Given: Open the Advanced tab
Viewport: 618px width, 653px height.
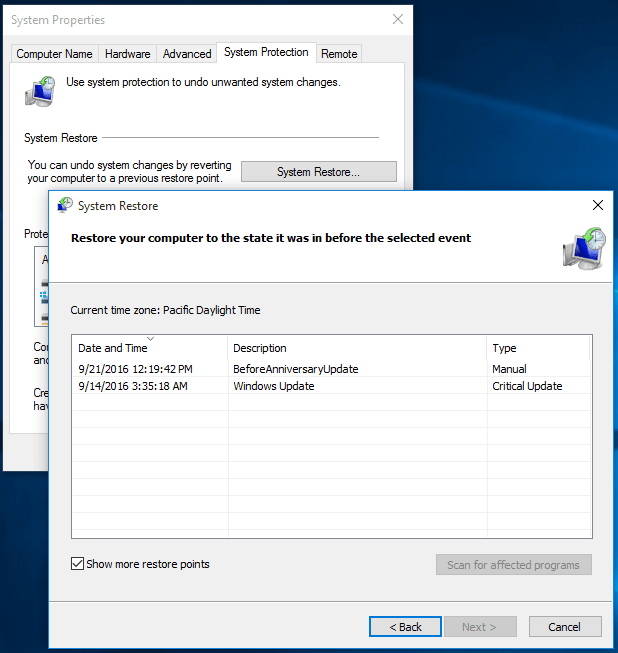Looking at the screenshot, I should pos(187,54).
